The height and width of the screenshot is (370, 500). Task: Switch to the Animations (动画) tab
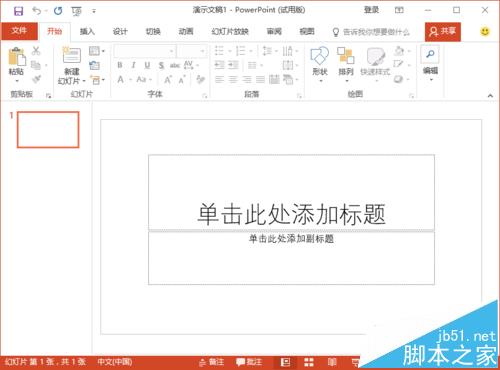(x=186, y=32)
